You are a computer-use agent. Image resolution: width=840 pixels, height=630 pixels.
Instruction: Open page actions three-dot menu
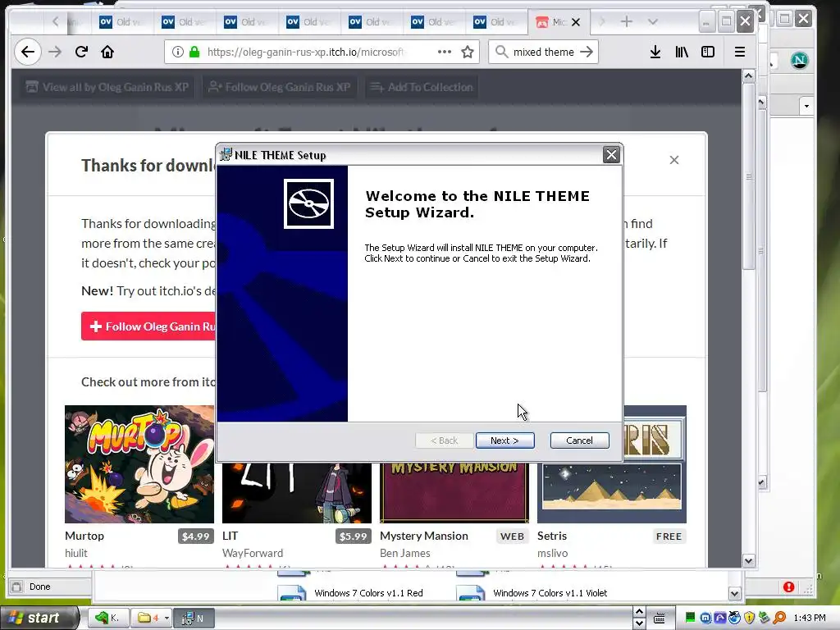tap(444, 52)
